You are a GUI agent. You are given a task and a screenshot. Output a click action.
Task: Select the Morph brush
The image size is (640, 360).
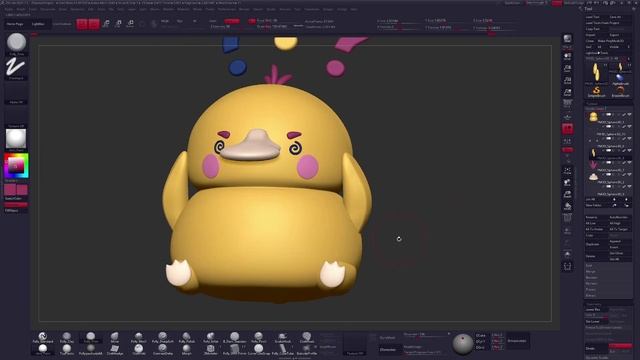187,349
